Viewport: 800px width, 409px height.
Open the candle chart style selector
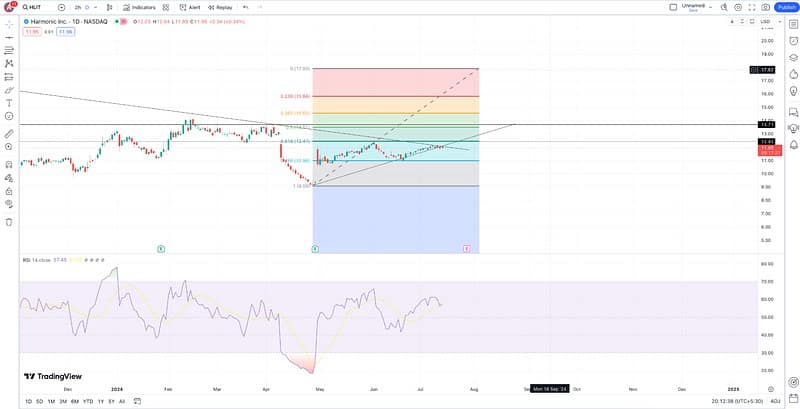(110, 8)
